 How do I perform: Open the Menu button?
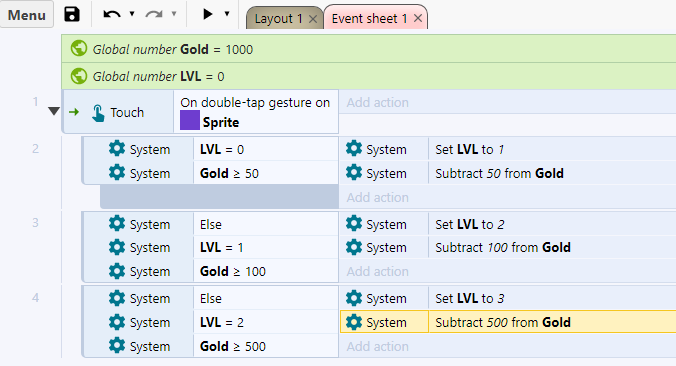point(27,15)
